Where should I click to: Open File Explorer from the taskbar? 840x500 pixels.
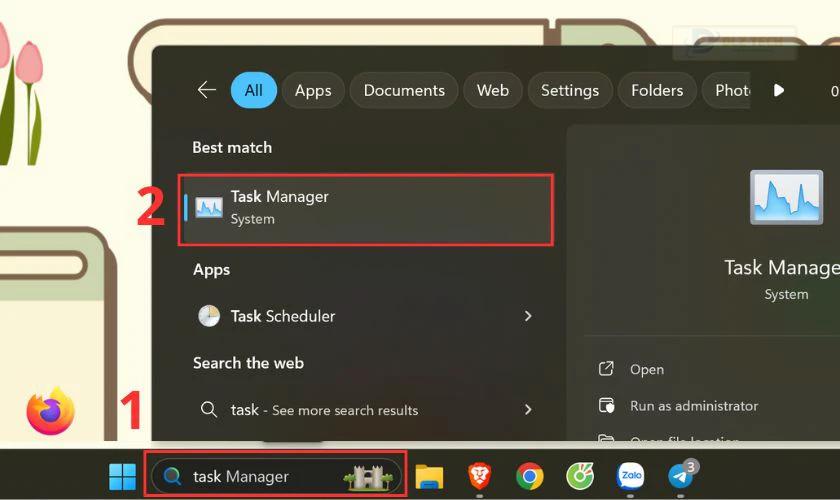point(429,476)
